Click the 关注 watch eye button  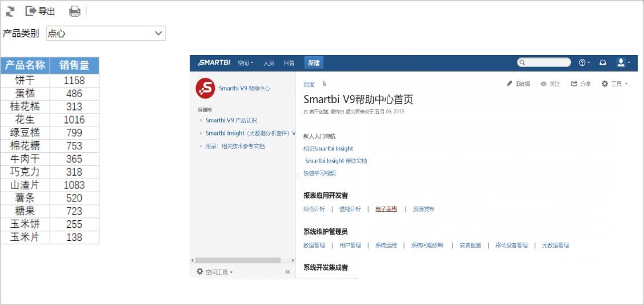pos(550,84)
